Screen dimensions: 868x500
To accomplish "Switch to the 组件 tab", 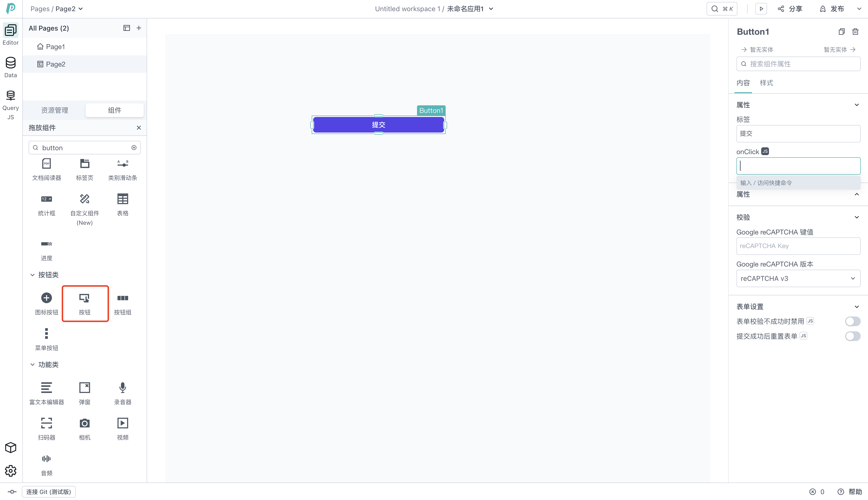I will [x=114, y=110].
